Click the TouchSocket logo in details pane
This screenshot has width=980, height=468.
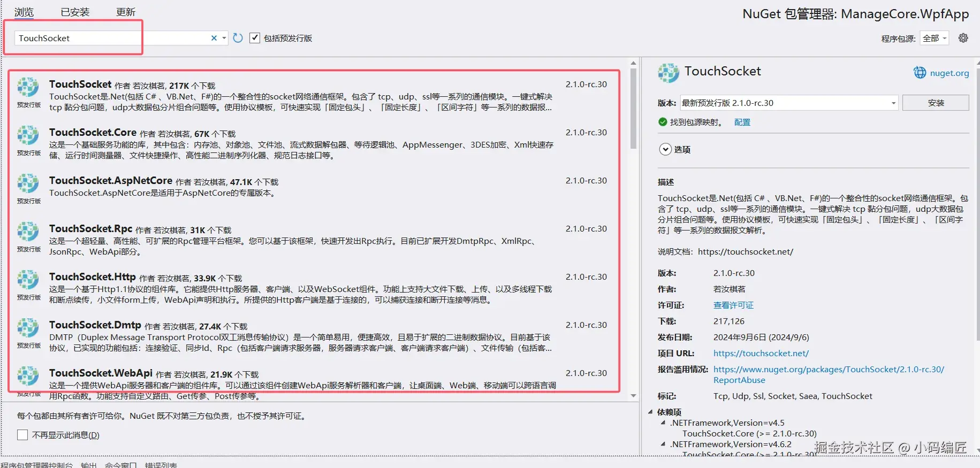[668, 73]
